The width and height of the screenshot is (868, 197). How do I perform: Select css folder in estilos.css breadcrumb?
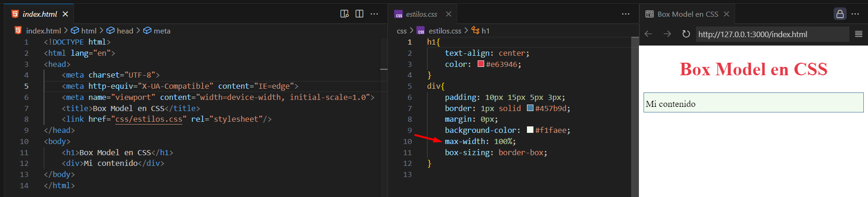pos(401,31)
